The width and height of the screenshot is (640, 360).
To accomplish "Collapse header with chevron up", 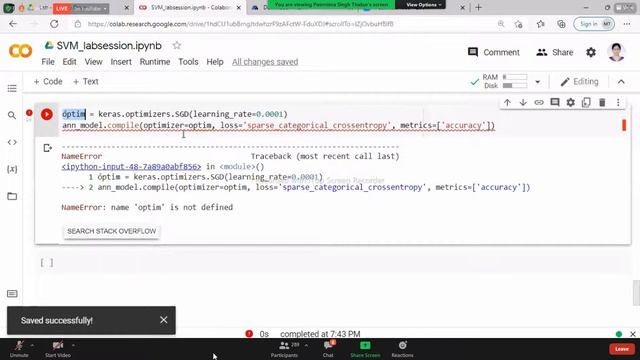I will tap(621, 82).
